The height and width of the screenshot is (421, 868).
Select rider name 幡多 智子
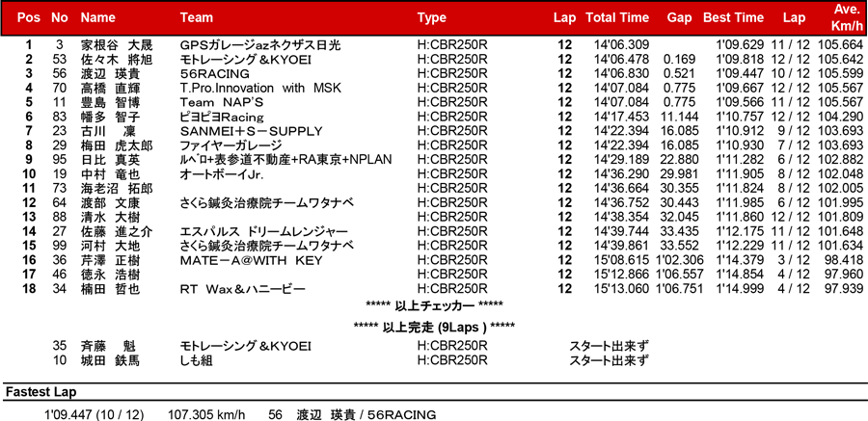pos(110,117)
